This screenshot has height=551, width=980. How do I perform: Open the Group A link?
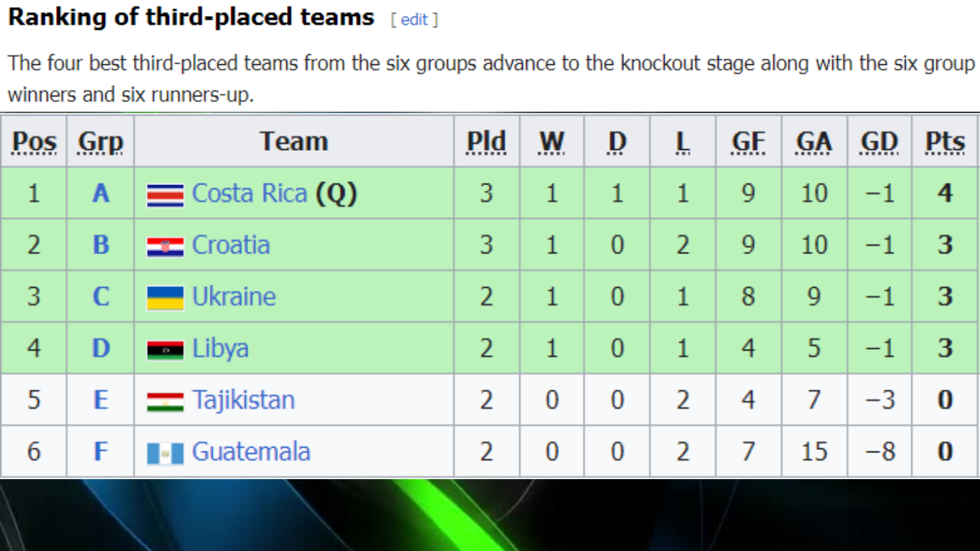click(x=101, y=194)
